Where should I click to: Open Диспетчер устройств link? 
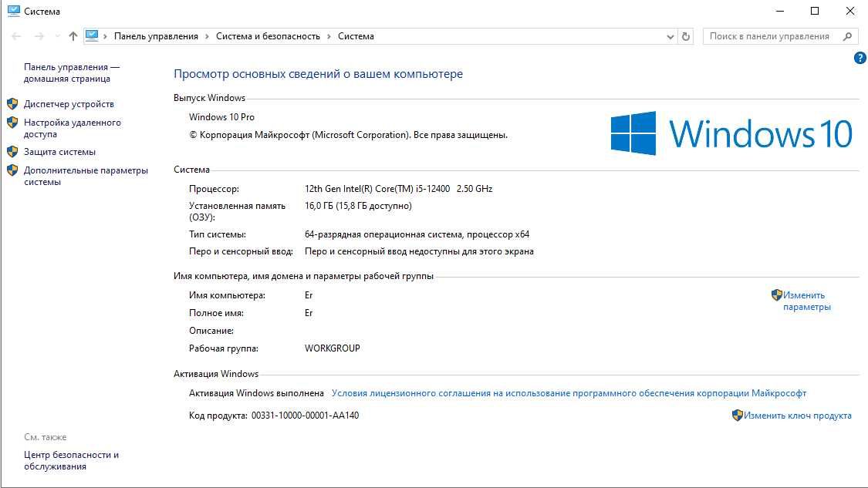click(69, 104)
